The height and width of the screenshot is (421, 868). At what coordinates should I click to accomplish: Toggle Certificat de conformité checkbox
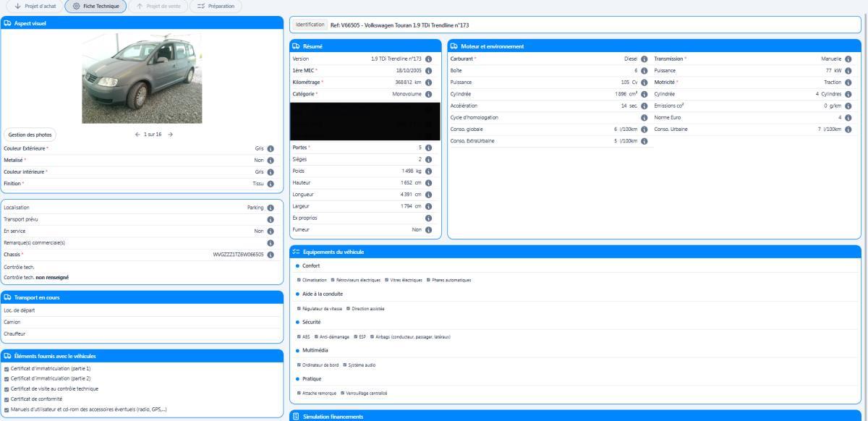point(7,399)
